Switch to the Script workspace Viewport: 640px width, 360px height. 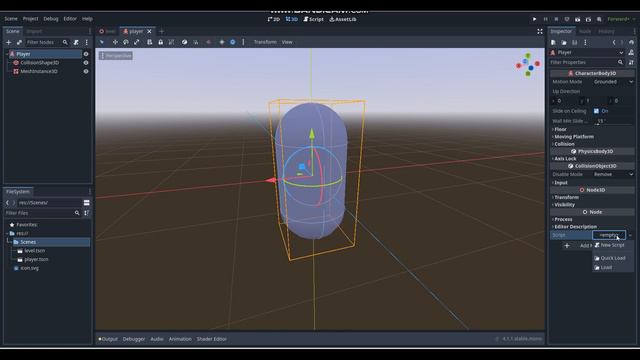click(313, 19)
